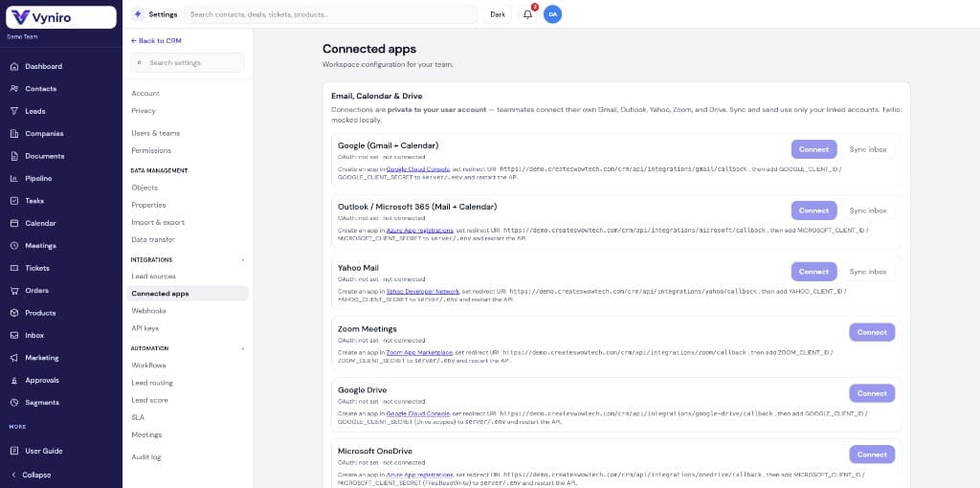This screenshot has width=980, height=488.
Task: Sync inbox for Yahoo Mail
Action: click(868, 272)
